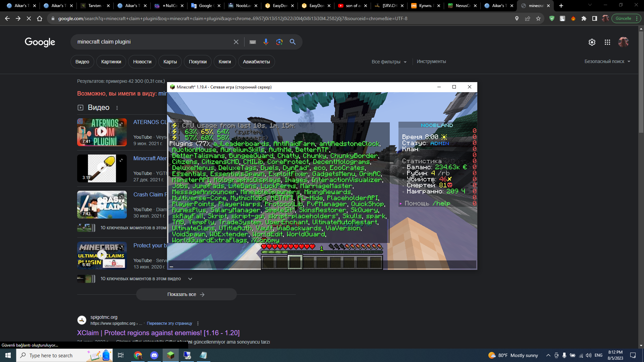Bookmark this page with star icon
The height and width of the screenshot is (362, 644).
click(538, 18)
